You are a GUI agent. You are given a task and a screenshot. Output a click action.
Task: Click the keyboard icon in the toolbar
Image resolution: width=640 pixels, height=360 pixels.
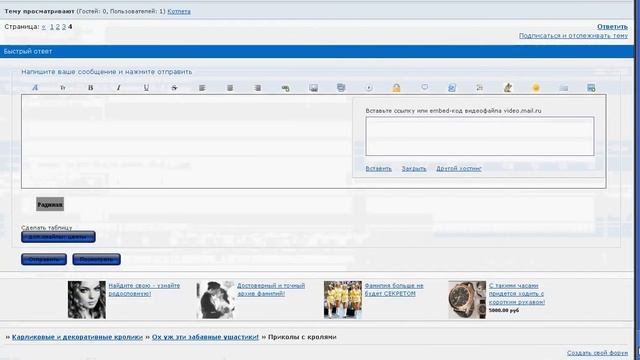pyautogui.click(x=564, y=88)
